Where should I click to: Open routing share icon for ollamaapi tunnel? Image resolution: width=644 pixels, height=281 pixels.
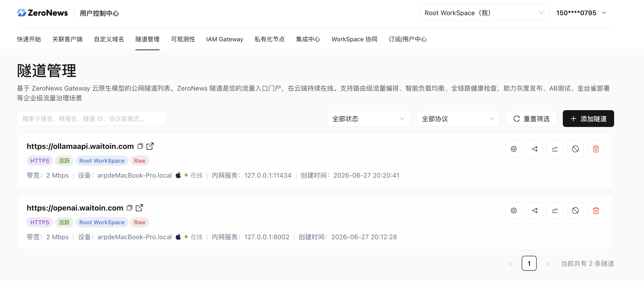pyautogui.click(x=534, y=149)
